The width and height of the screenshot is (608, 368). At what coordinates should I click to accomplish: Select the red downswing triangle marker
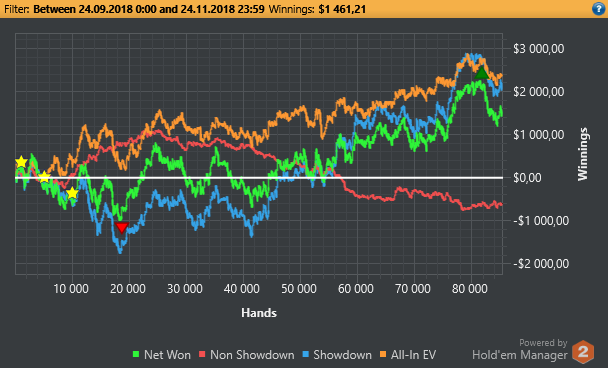tap(122, 227)
